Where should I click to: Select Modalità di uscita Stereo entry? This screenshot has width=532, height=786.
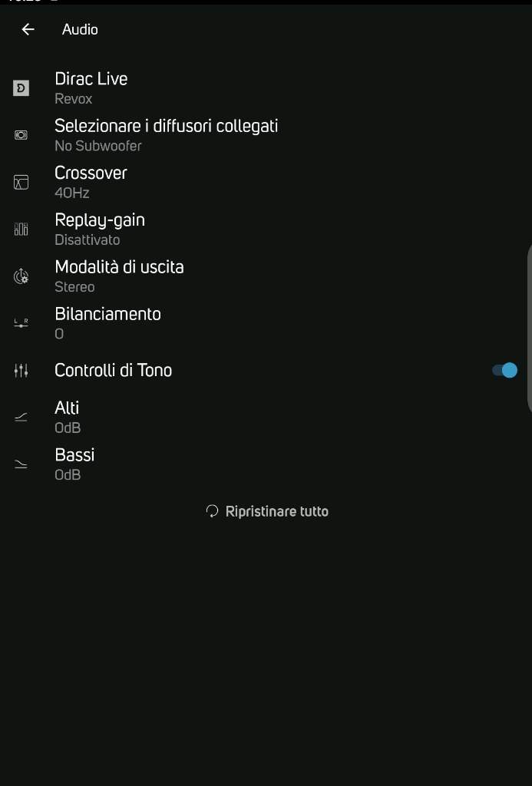[266, 276]
